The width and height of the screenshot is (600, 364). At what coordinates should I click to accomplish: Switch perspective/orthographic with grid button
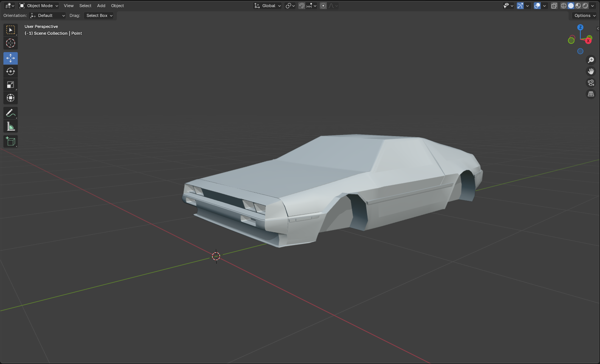click(591, 94)
